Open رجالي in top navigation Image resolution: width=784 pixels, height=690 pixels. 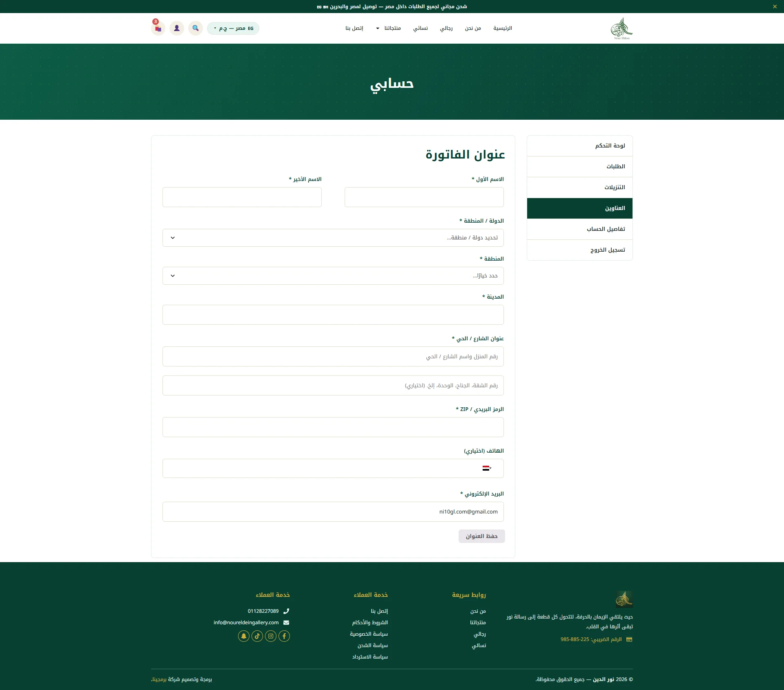446,28
